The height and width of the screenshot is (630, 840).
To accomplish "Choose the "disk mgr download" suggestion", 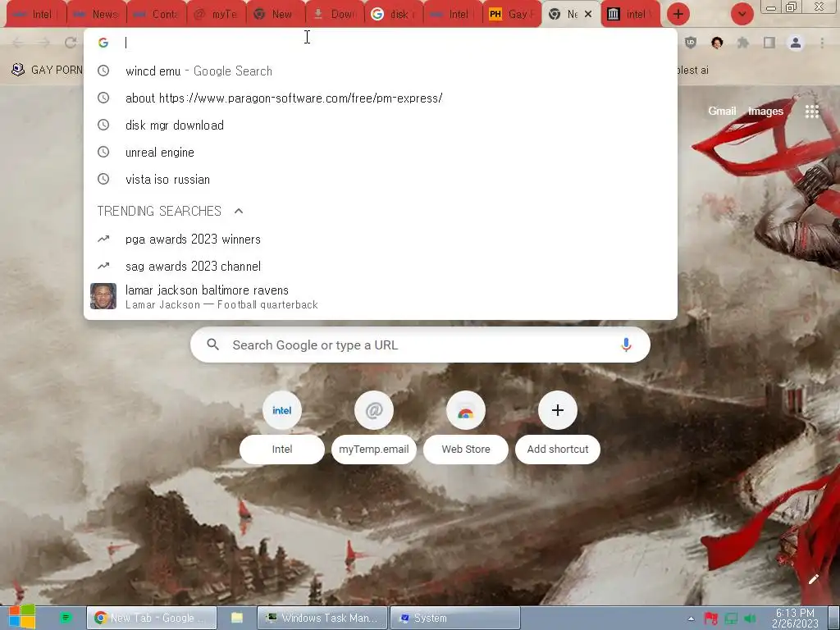I will (x=381, y=126).
